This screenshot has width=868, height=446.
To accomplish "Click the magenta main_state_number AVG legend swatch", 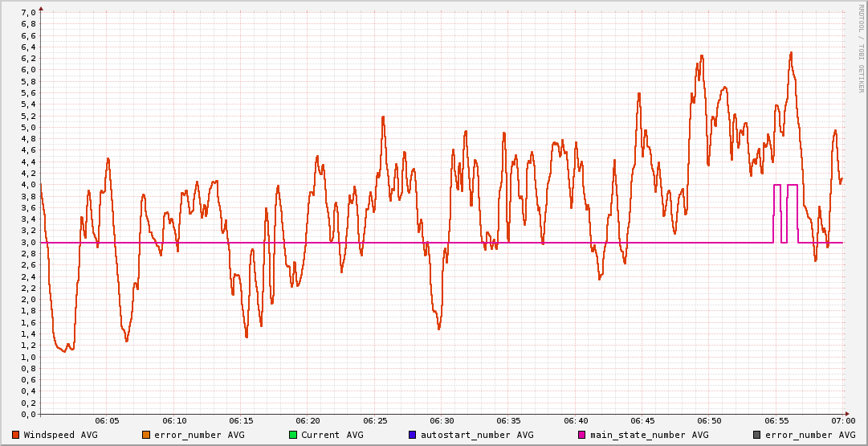I will tap(582, 435).
